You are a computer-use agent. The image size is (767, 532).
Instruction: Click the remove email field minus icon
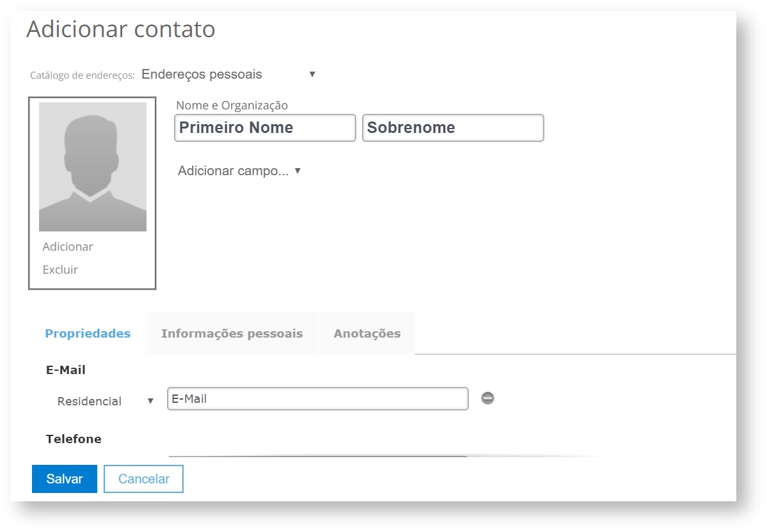point(487,398)
